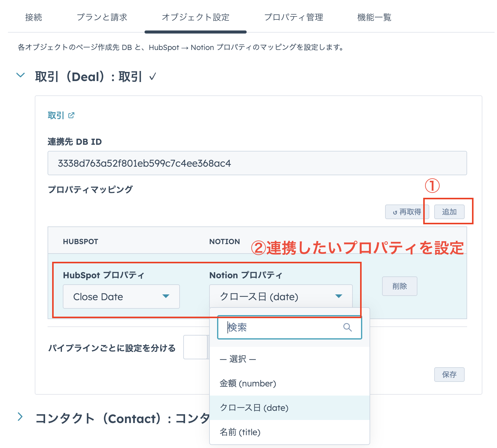Viewport: 497px width, 448px height.
Task: Focus the 検索 search field
Action: (289, 328)
